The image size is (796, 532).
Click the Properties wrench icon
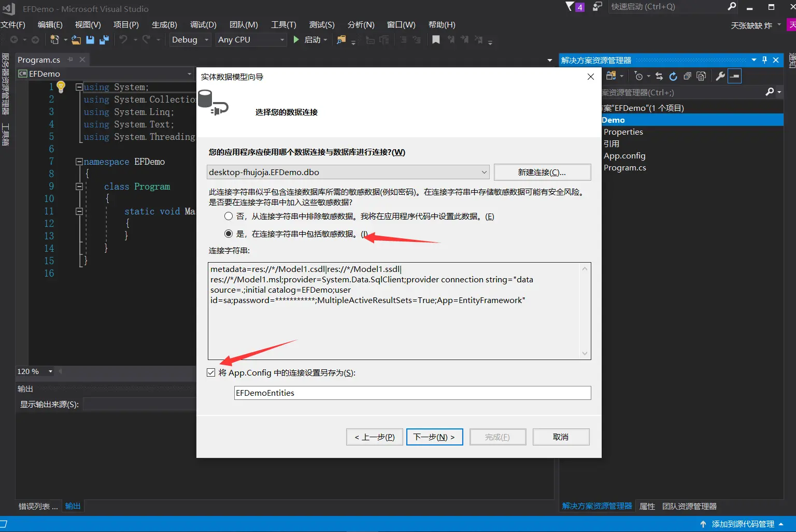pyautogui.click(x=720, y=76)
